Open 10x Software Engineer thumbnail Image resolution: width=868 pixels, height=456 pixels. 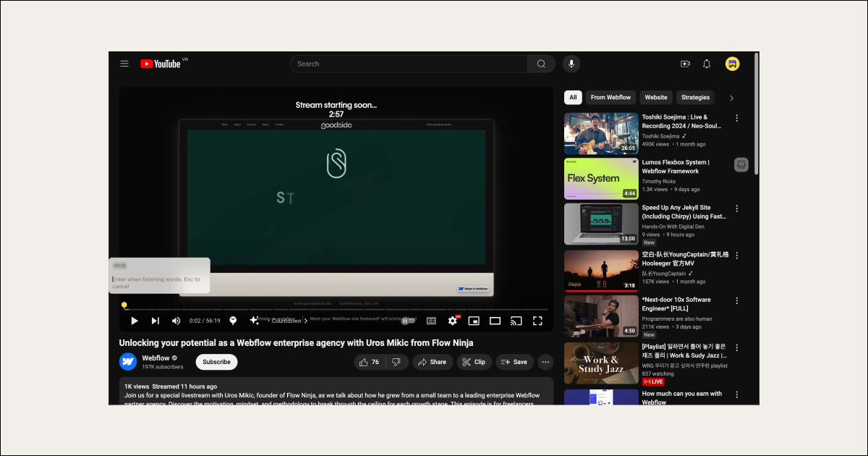601,316
